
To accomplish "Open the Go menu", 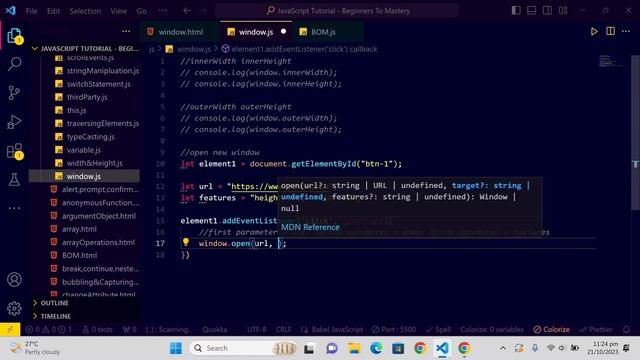I will point(142,11).
